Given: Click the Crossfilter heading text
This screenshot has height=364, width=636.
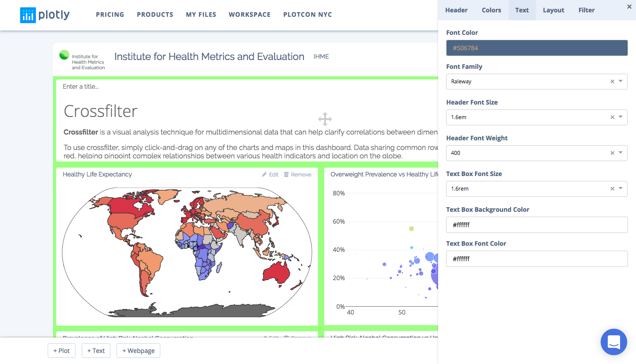Looking at the screenshot, I should coord(101,111).
